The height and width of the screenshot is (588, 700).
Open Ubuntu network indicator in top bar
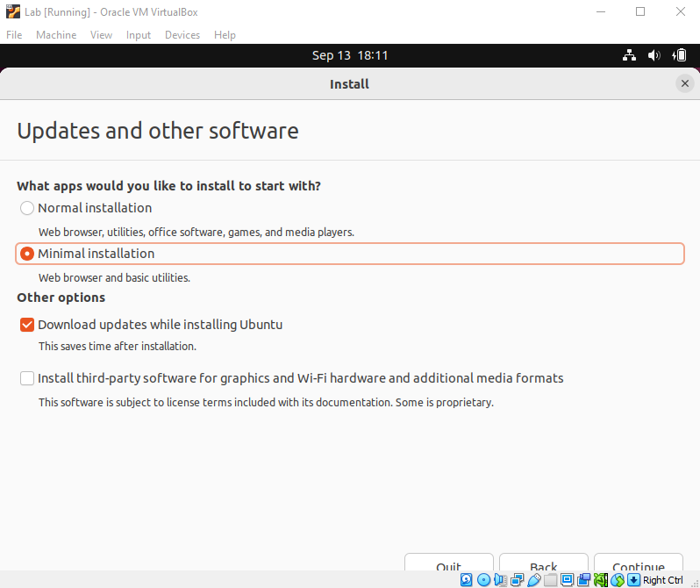point(630,55)
